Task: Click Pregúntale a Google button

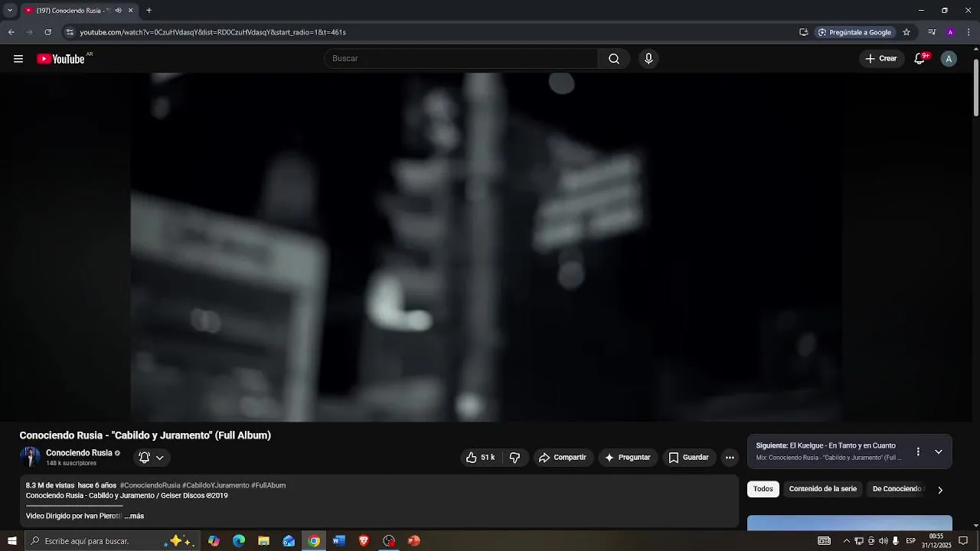Action: pos(854,32)
